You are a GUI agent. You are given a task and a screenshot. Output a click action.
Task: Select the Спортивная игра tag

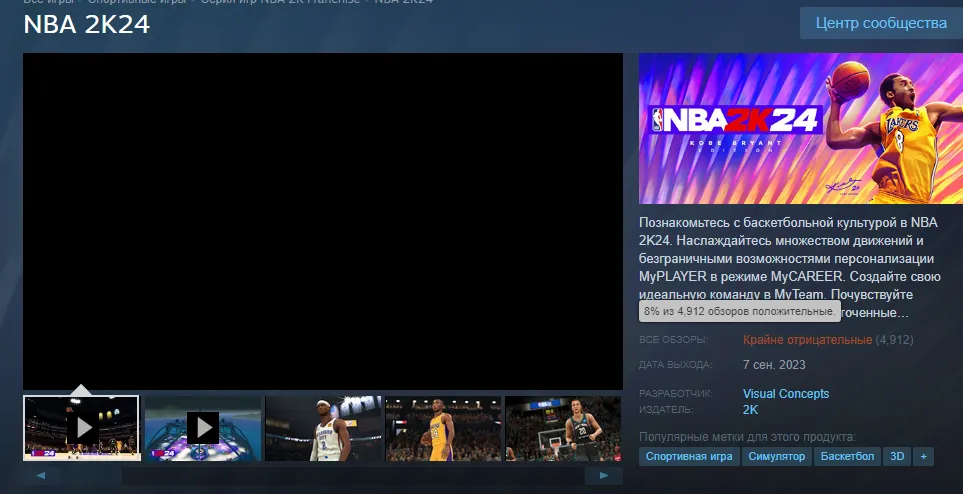pos(688,457)
